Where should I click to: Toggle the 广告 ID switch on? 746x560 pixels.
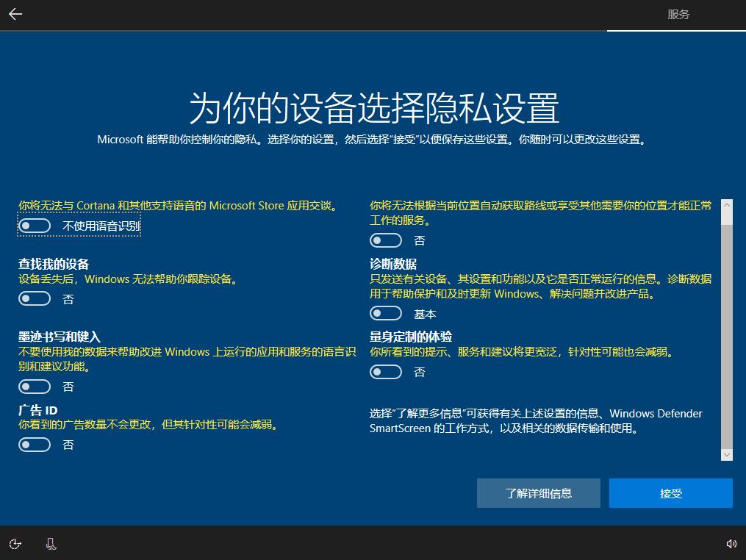pyautogui.click(x=34, y=445)
